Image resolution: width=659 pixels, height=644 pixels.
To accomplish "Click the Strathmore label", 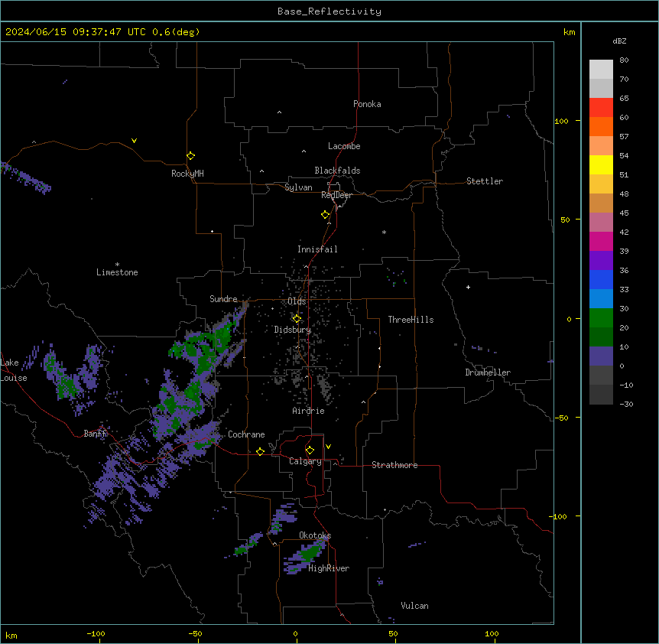I will tap(394, 465).
